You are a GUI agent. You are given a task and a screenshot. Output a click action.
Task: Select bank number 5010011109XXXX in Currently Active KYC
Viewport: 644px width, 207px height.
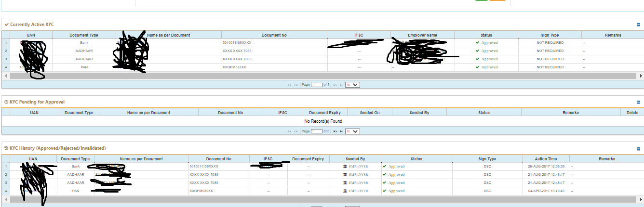tap(237, 43)
